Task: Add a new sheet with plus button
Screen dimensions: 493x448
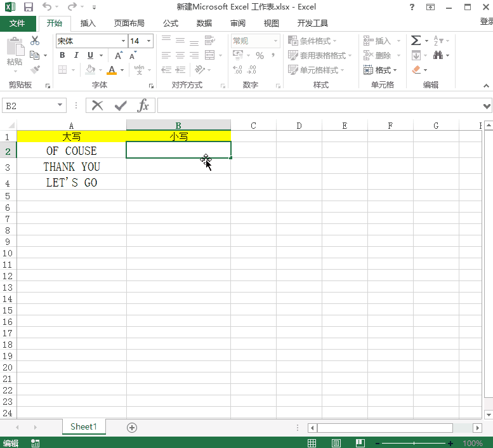Action: (132, 428)
